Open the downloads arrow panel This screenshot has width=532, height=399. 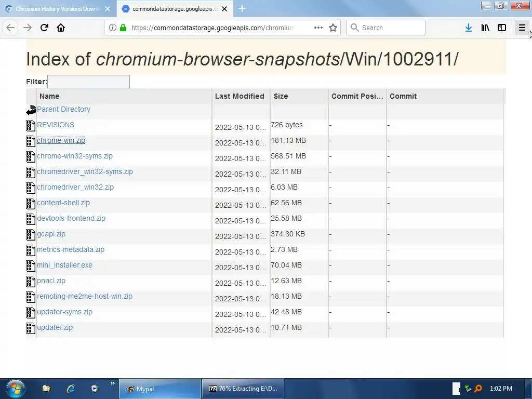pyautogui.click(x=469, y=28)
